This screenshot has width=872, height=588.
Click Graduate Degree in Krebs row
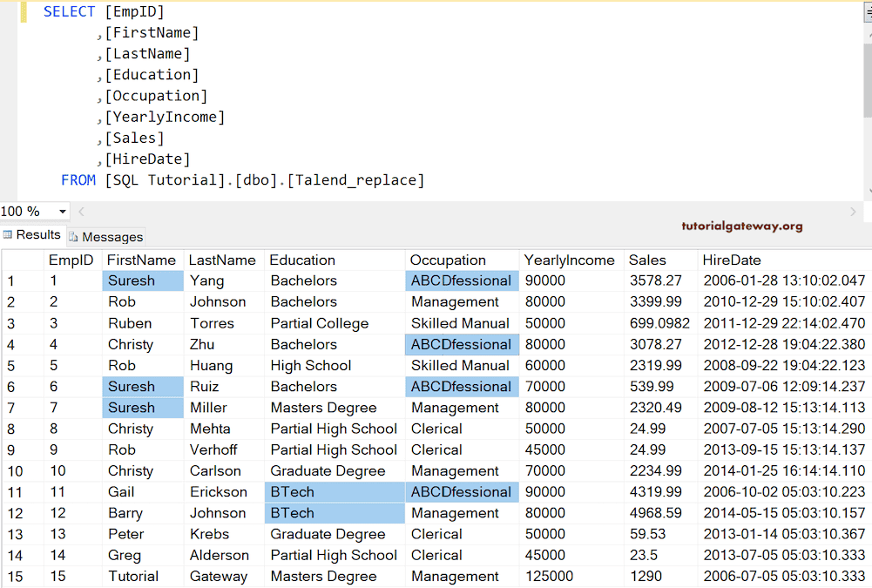[x=335, y=534]
